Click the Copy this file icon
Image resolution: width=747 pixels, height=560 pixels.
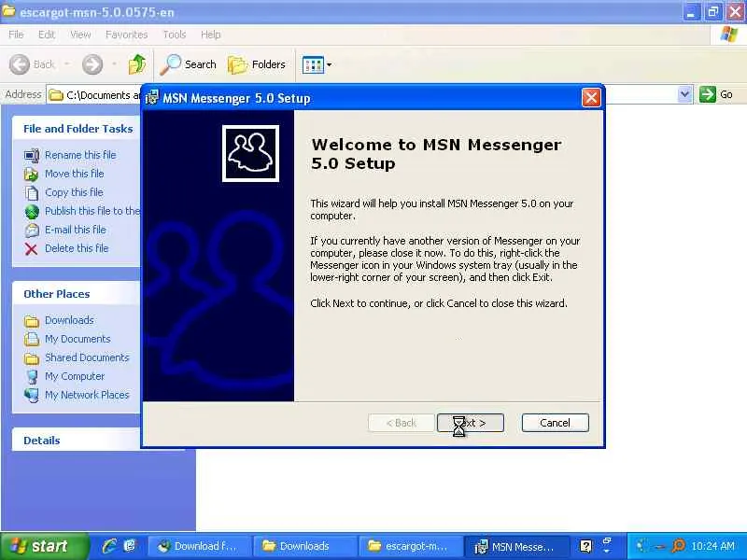(32, 192)
